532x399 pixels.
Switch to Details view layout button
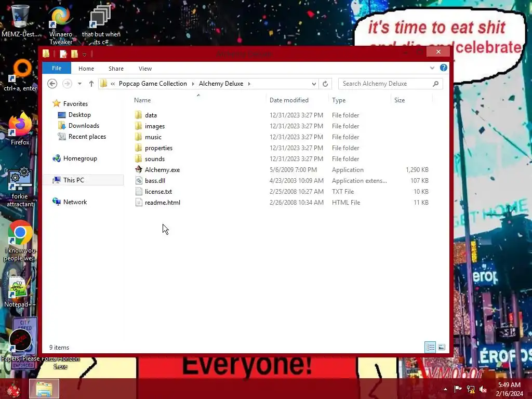point(430,347)
